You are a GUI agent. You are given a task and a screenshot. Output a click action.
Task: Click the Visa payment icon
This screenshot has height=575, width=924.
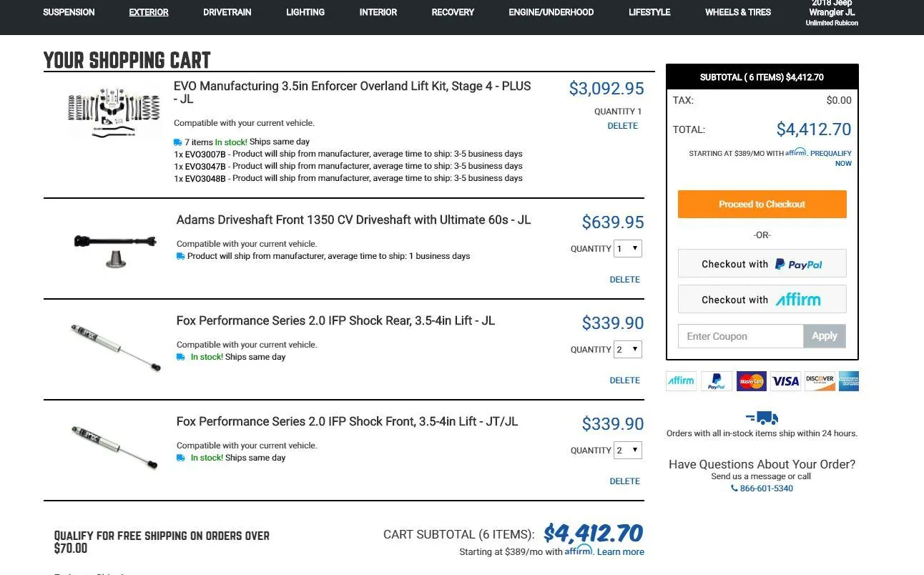(x=785, y=381)
